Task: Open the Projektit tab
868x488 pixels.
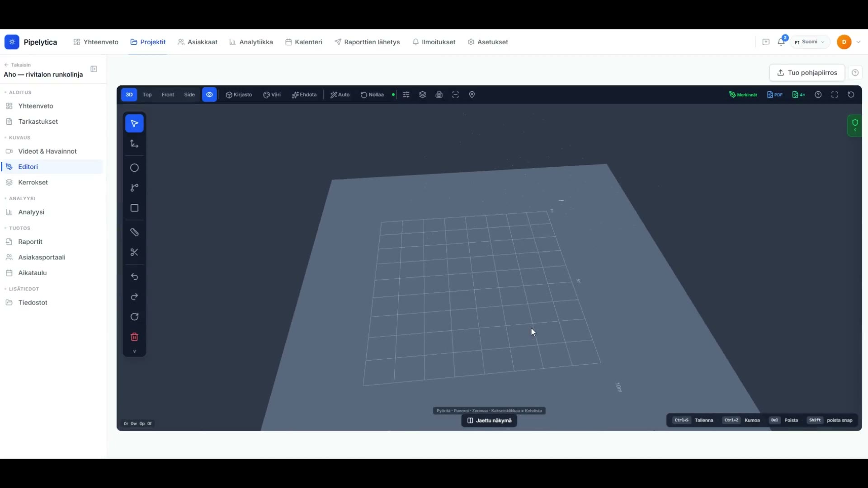Action: click(x=148, y=42)
